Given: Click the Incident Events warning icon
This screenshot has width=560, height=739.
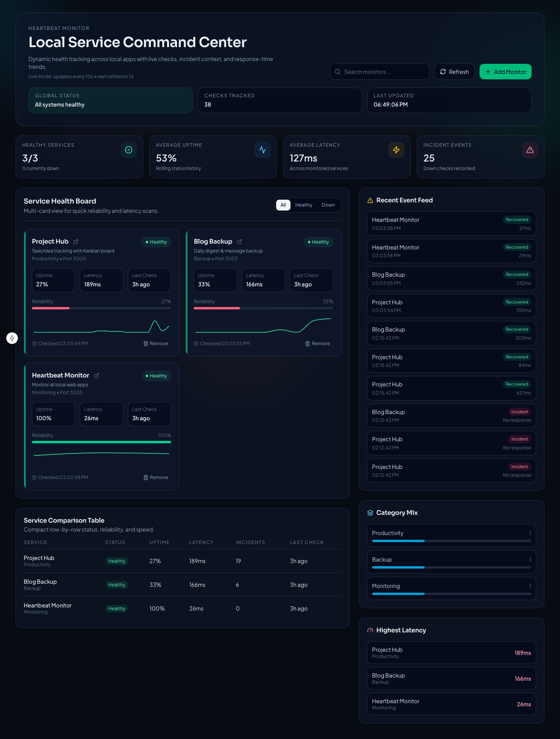Looking at the screenshot, I should [x=530, y=150].
